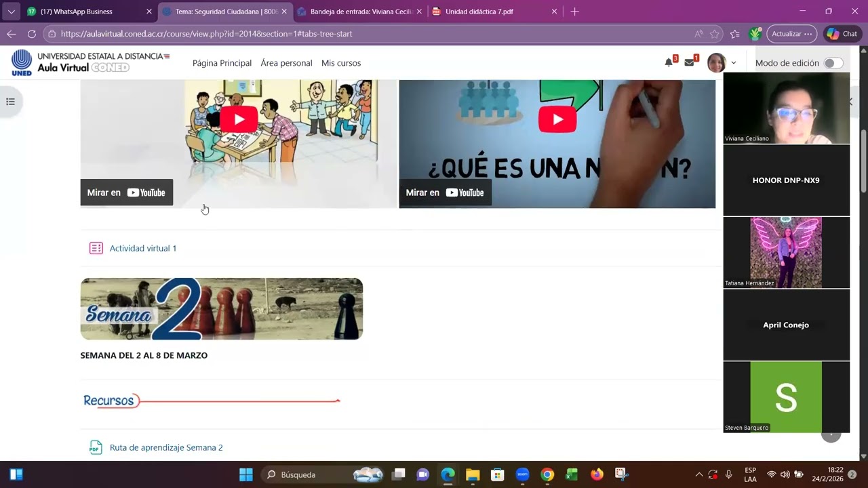Screen dimensions: 868x488
Task: Open the right video via "Mirar en YouTube"
Action: tap(446, 192)
